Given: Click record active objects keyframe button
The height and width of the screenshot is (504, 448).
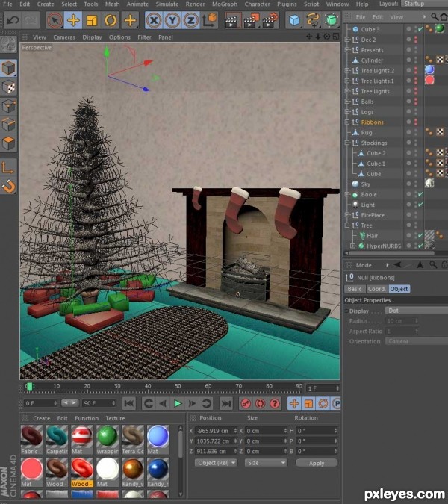Looking at the screenshot, I should pyautogui.click(x=246, y=403).
